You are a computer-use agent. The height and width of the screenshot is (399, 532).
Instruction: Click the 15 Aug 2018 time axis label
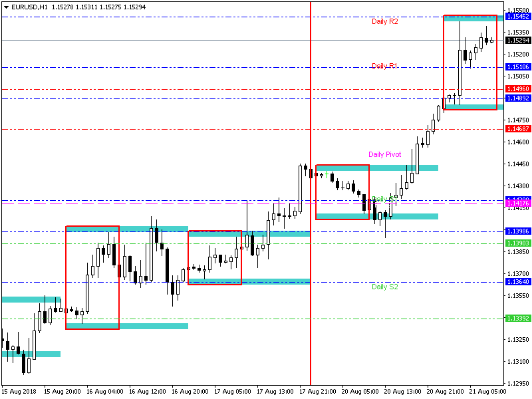tap(19, 392)
